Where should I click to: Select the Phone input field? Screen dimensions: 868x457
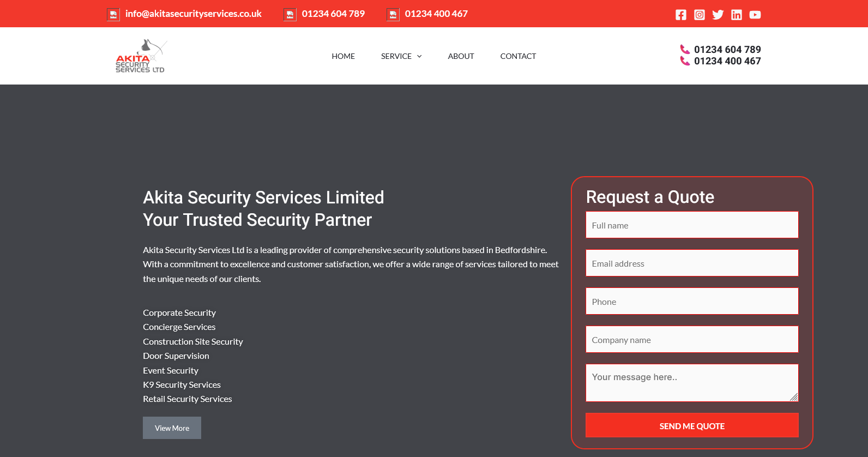[x=691, y=302]
